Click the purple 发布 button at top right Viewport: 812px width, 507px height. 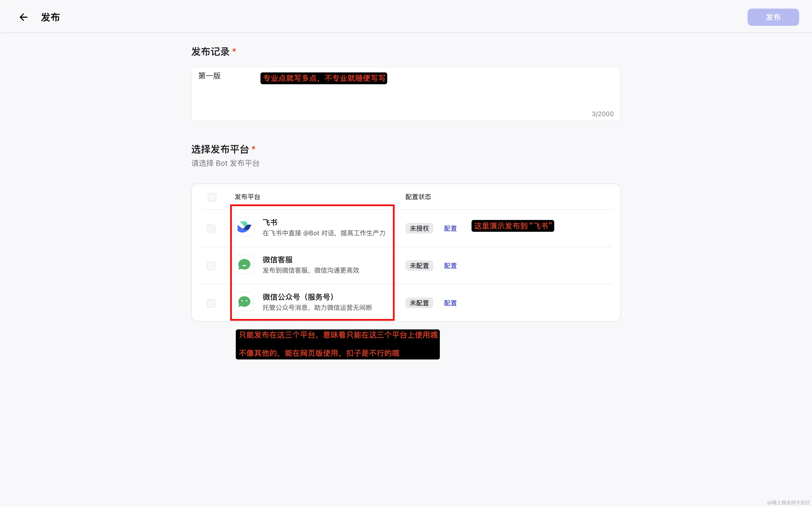tap(773, 17)
